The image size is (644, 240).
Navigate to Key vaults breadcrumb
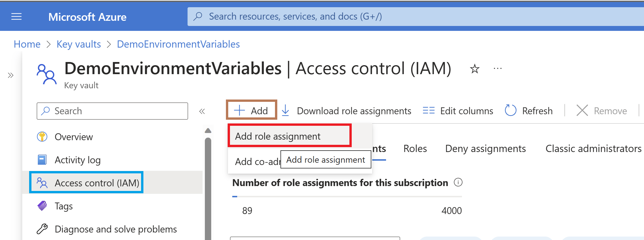(79, 44)
